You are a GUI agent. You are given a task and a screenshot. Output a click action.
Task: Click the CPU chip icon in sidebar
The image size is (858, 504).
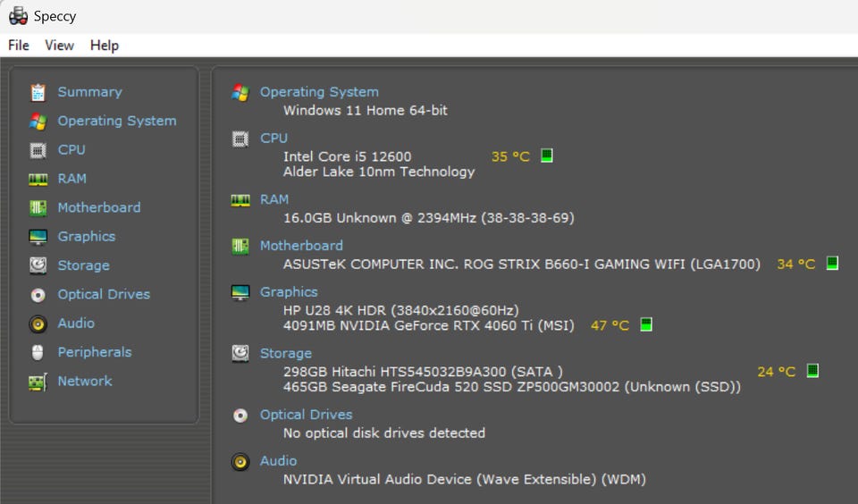point(38,150)
